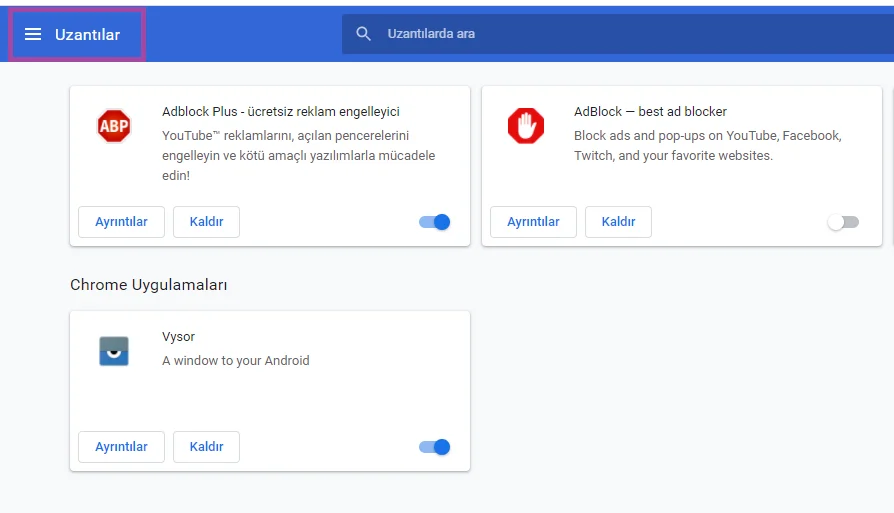Click the Vysor app name label

tap(178, 337)
